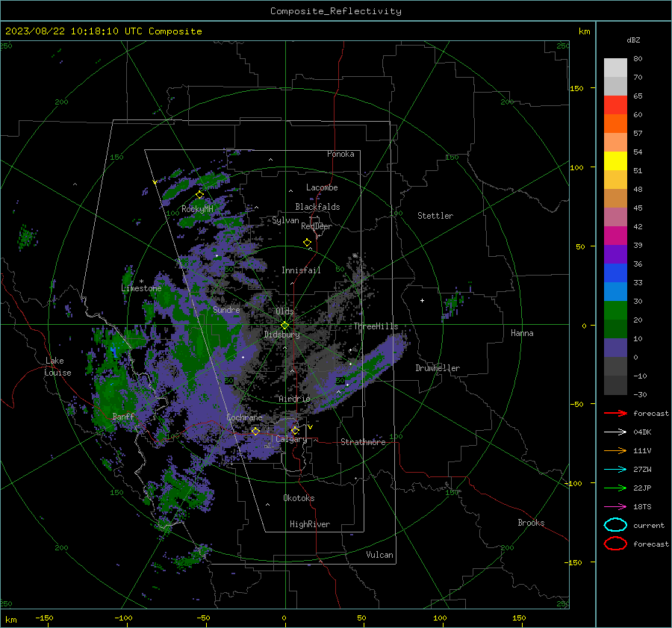Click the Innisfail label
The image size is (672, 628).
(301, 270)
